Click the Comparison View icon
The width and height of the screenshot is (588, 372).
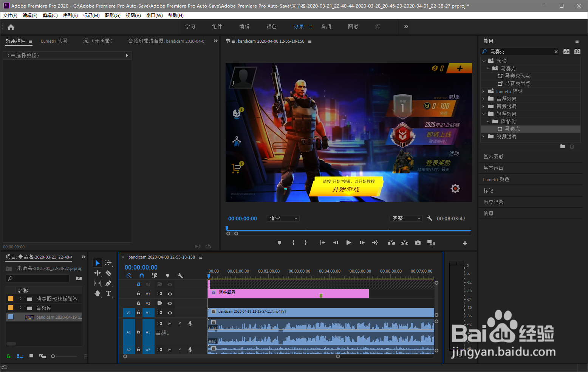431,243
